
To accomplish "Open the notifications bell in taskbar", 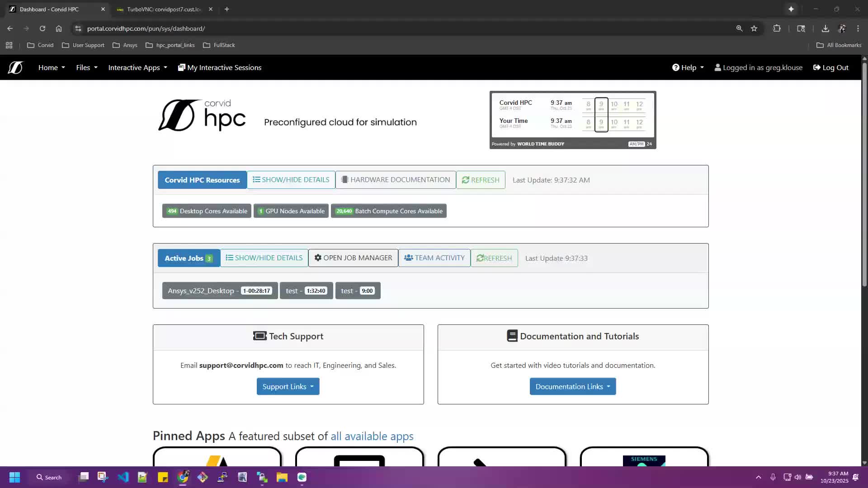I will (855, 477).
